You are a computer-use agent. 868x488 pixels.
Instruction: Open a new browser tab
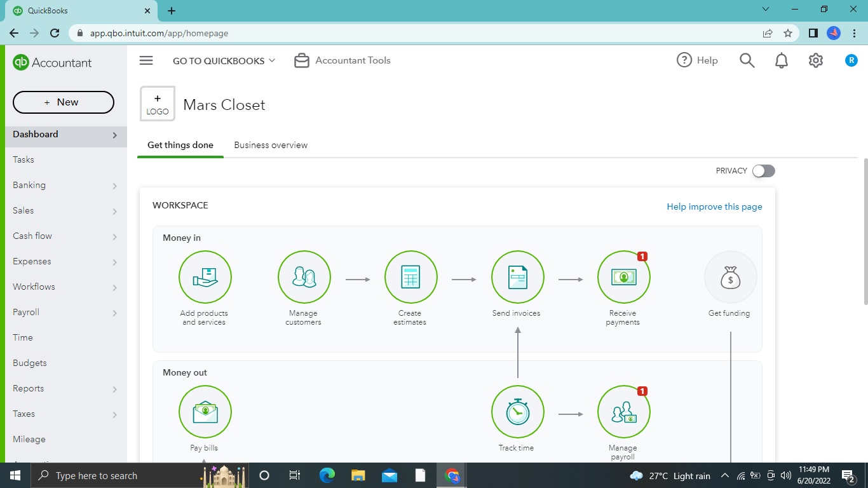click(x=172, y=11)
